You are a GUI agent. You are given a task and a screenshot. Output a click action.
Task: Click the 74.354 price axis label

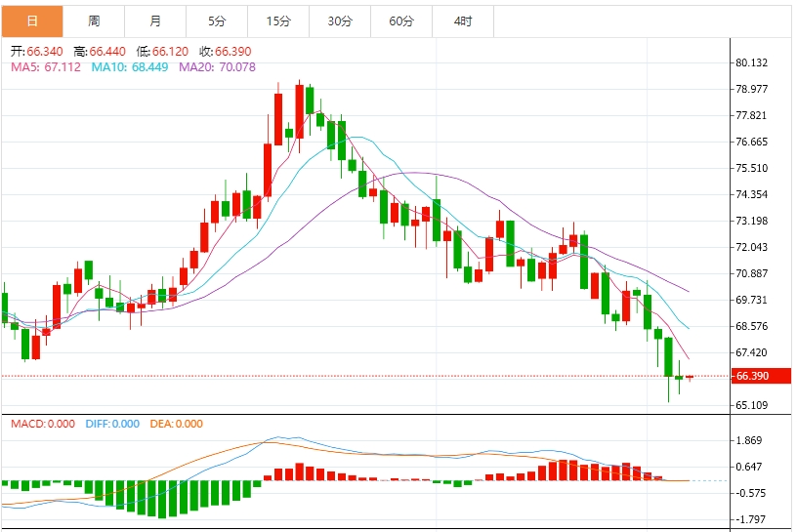[x=752, y=194]
